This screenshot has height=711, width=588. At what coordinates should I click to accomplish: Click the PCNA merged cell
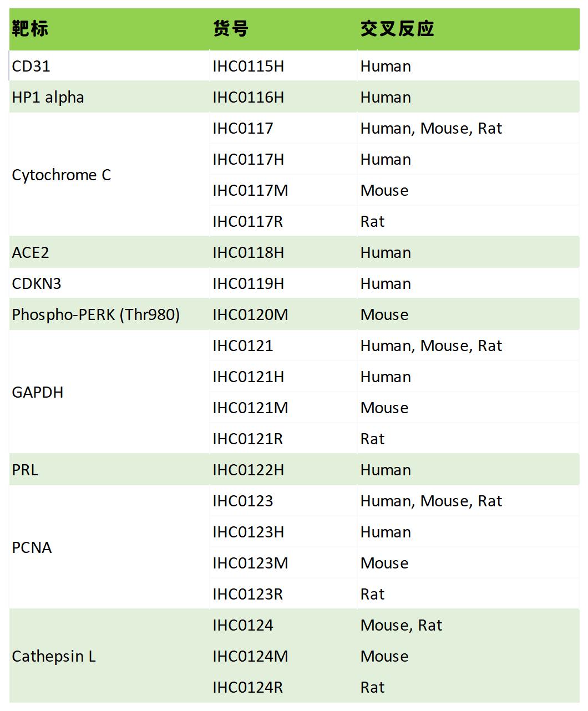tap(32, 548)
